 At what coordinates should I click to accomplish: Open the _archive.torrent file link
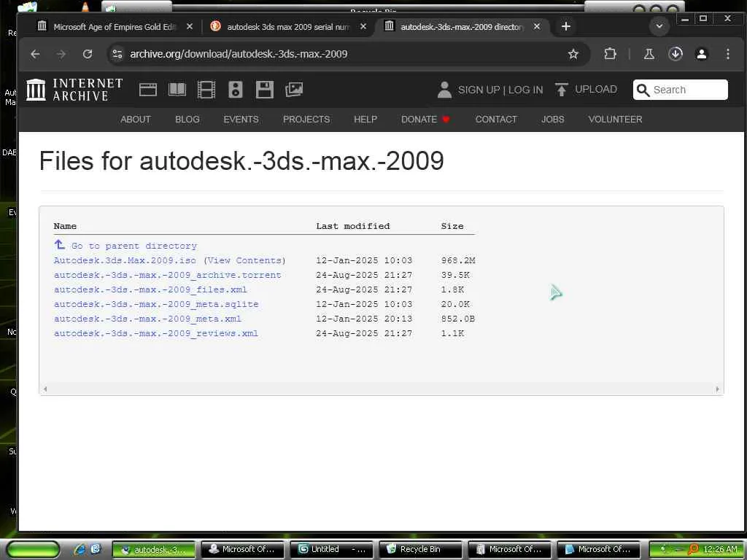167,275
